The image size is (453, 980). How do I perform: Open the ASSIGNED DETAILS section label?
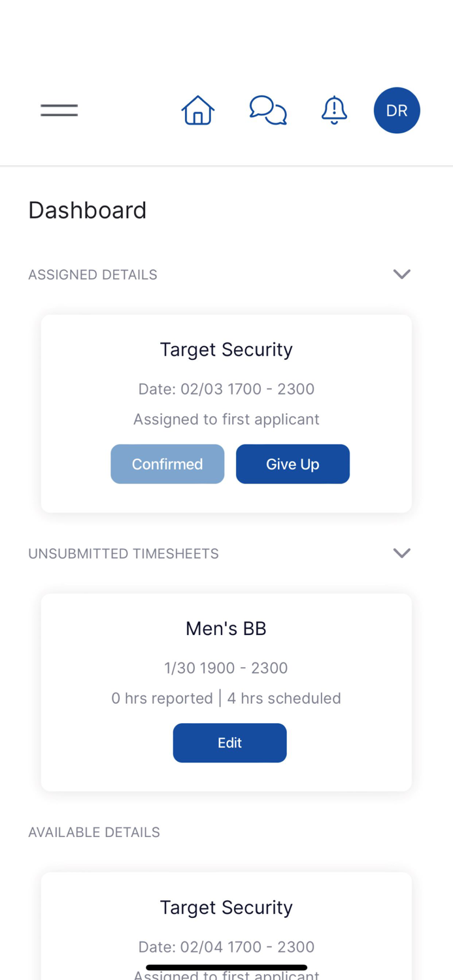(x=92, y=274)
